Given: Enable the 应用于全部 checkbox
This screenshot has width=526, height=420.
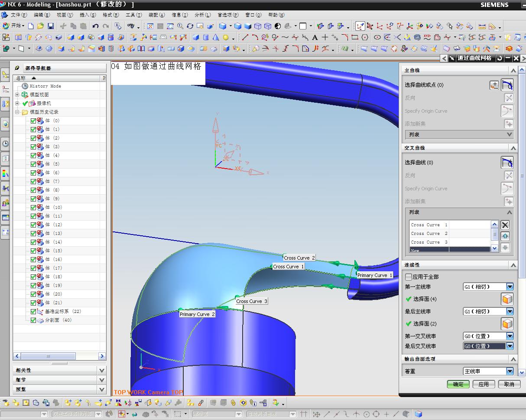Looking at the screenshot, I should pyautogui.click(x=408, y=277).
